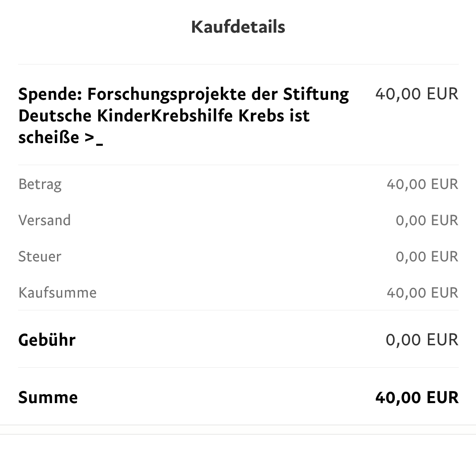Screen dimensions: 476x453
Task: Click the Betrag amount 40,00 EUR
Action: pyautogui.click(x=422, y=184)
